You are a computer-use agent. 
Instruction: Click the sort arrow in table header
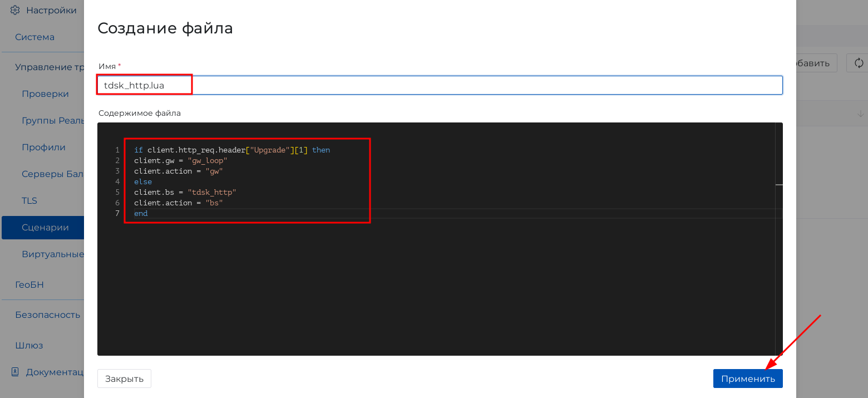(x=860, y=114)
